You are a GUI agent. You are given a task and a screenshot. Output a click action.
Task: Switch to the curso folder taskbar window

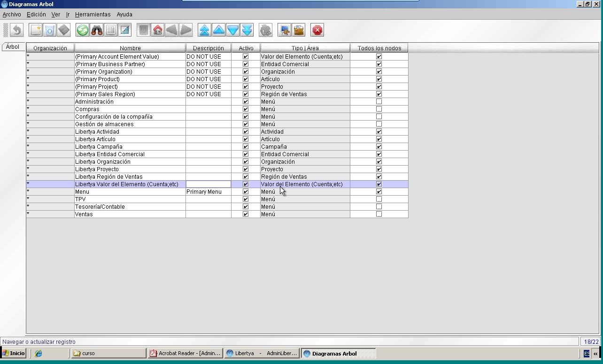point(108,353)
